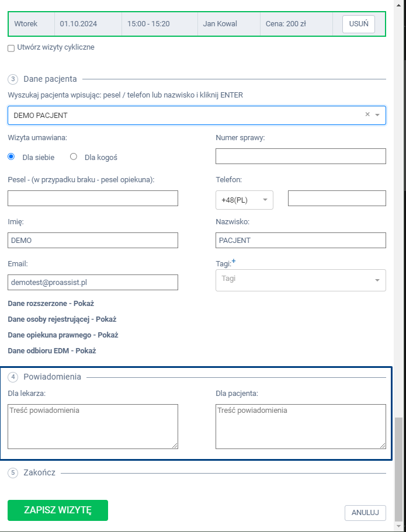The image size is (406, 532).
Task: Open the +48(PL) country code dropdown
Action: (x=244, y=200)
